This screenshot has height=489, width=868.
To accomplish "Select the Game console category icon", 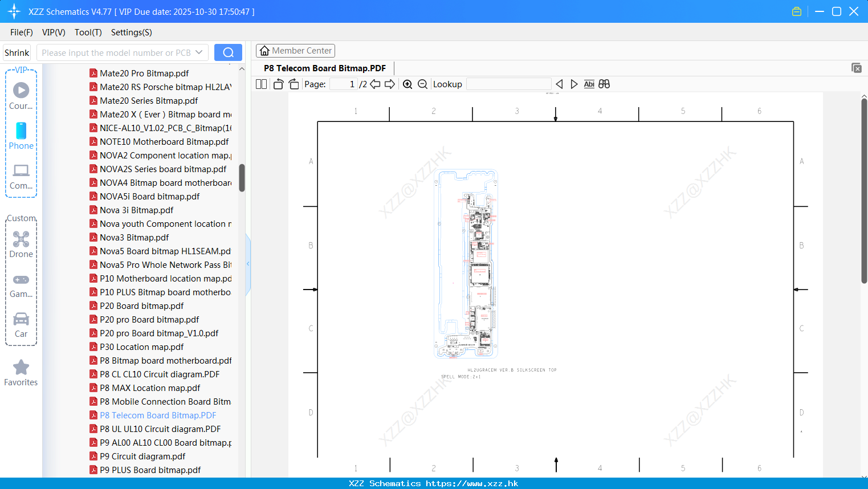I will [21, 286].
